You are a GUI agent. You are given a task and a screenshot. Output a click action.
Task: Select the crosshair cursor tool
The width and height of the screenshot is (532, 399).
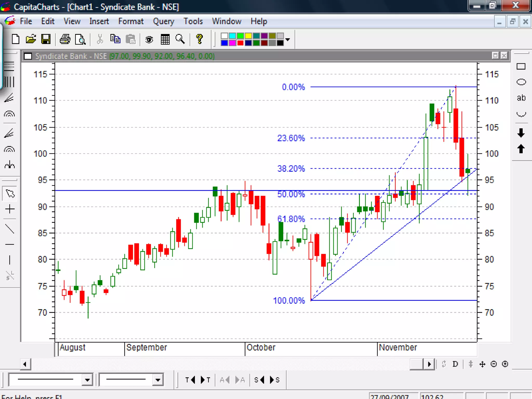10,209
